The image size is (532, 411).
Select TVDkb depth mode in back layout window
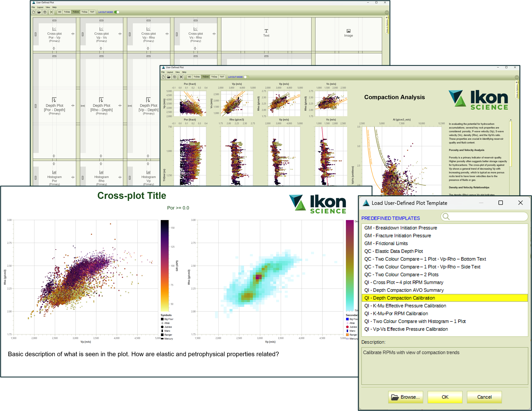click(67, 12)
